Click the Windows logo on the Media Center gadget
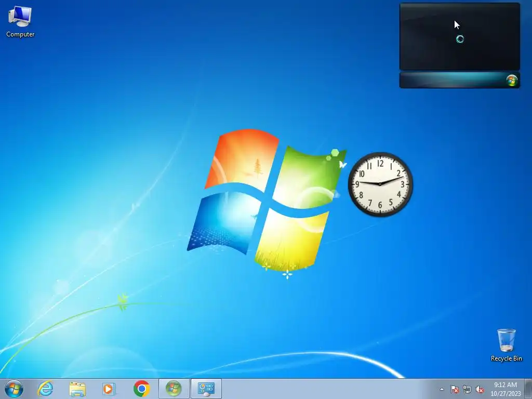The image size is (532, 399). click(x=512, y=81)
